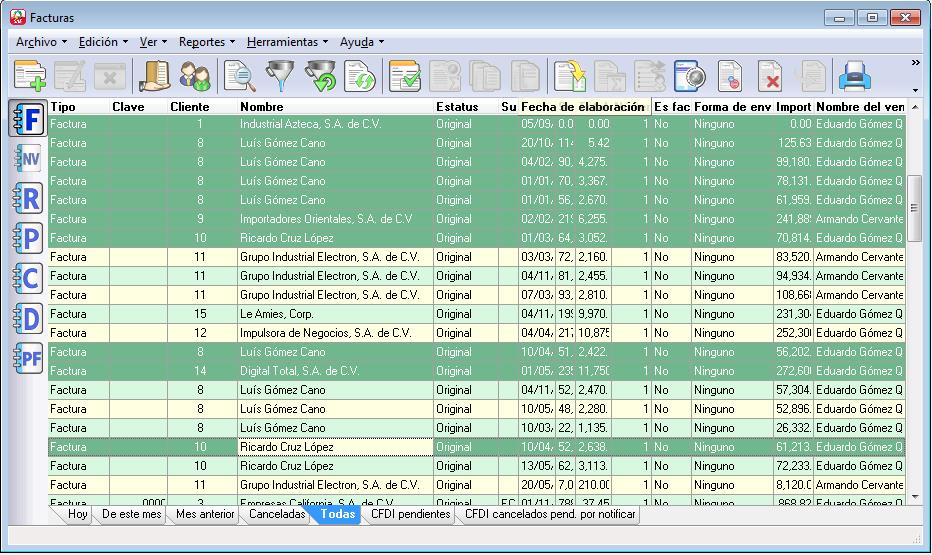The height and width of the screenshot is (555, 932).
Task: Sort by the Nombre column header
Action: [335, 106]
